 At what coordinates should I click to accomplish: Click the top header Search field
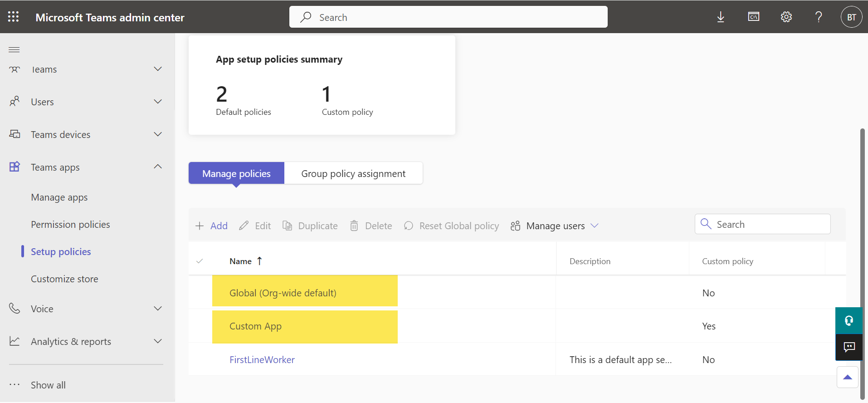[449, 17]
